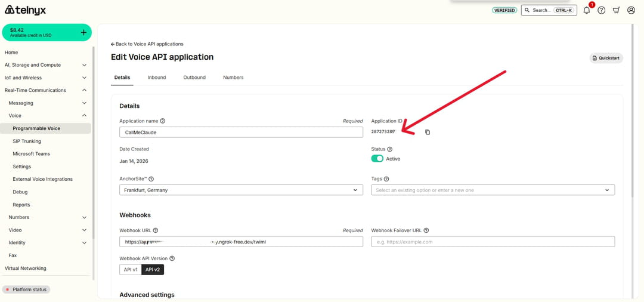Open the AnchorSite Frankfurt, Germany dropdown
The image size is (644, 302).
click(x=241, y=190)
